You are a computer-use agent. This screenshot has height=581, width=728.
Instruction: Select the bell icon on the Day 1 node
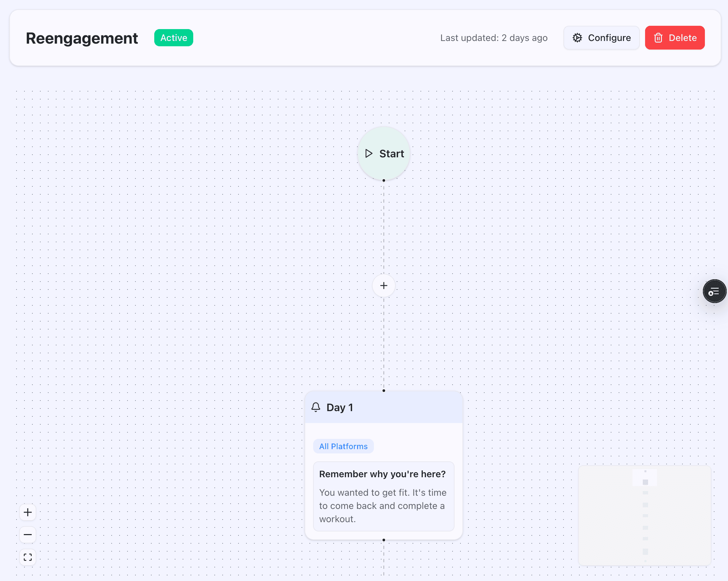[316, 407]
